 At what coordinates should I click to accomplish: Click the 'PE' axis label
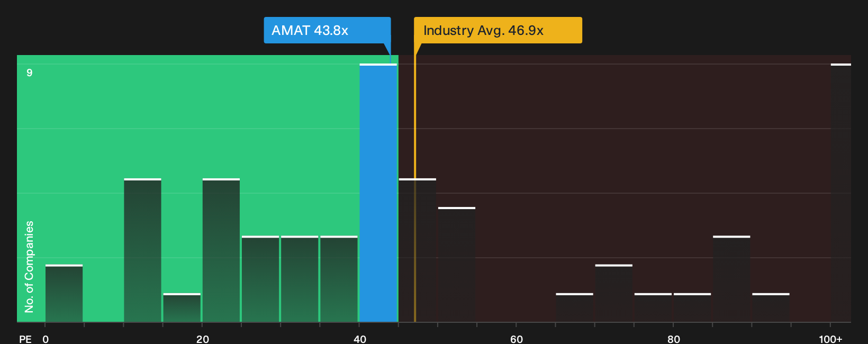click(25, 339)
